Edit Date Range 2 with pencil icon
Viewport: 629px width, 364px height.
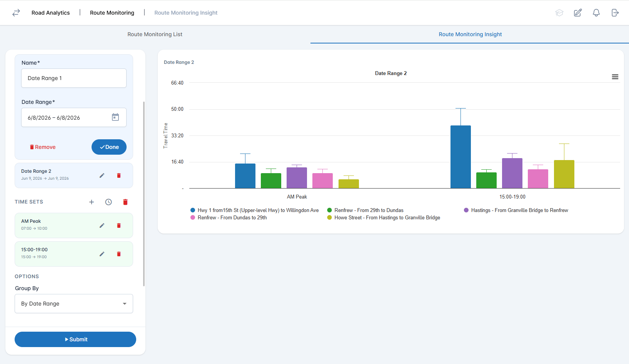coord(102,175)
